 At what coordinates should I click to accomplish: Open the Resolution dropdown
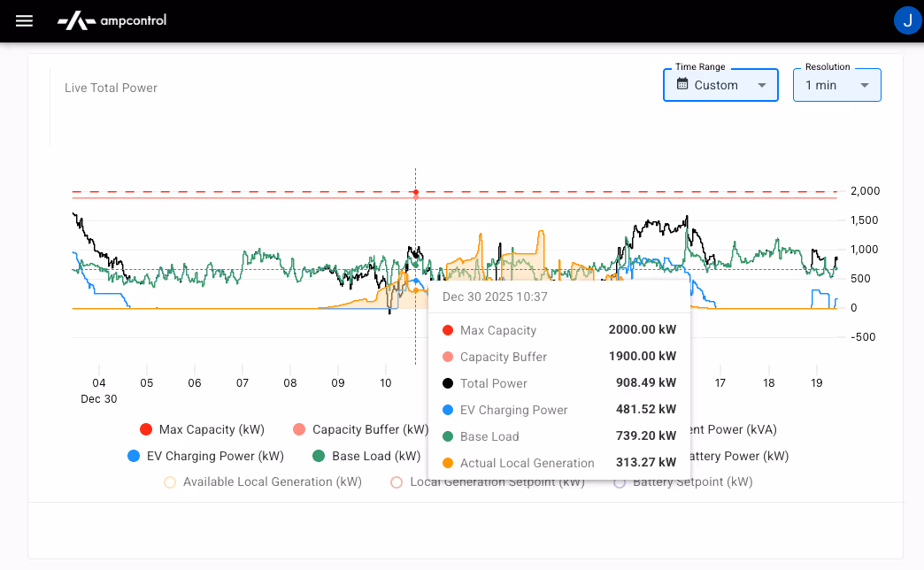(836, 85)
